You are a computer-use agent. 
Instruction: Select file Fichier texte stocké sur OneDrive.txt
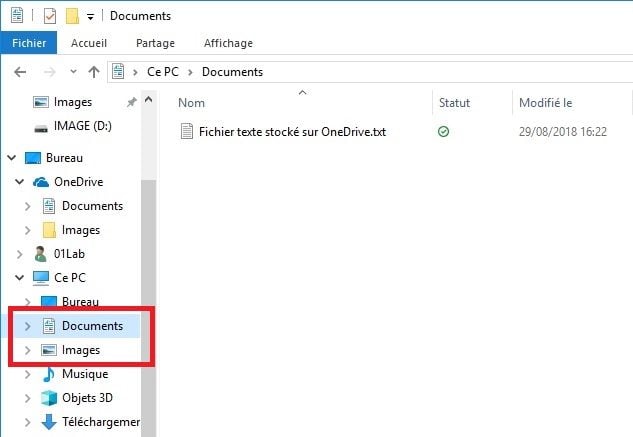click(x=293, y=132)
